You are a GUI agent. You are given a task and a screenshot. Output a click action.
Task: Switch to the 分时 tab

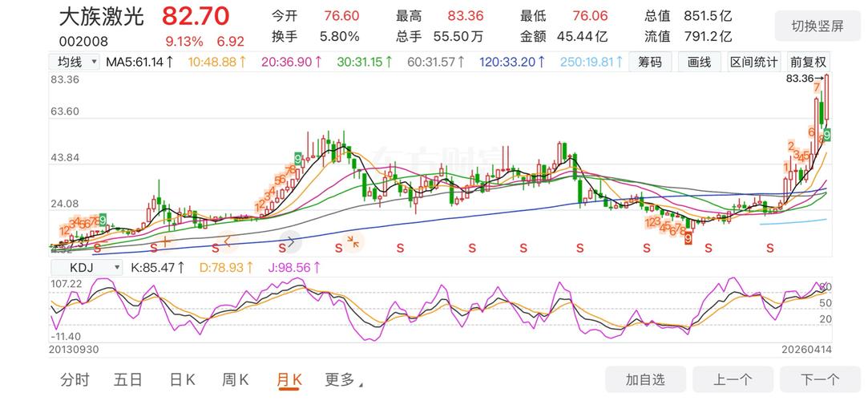[75, 380]
